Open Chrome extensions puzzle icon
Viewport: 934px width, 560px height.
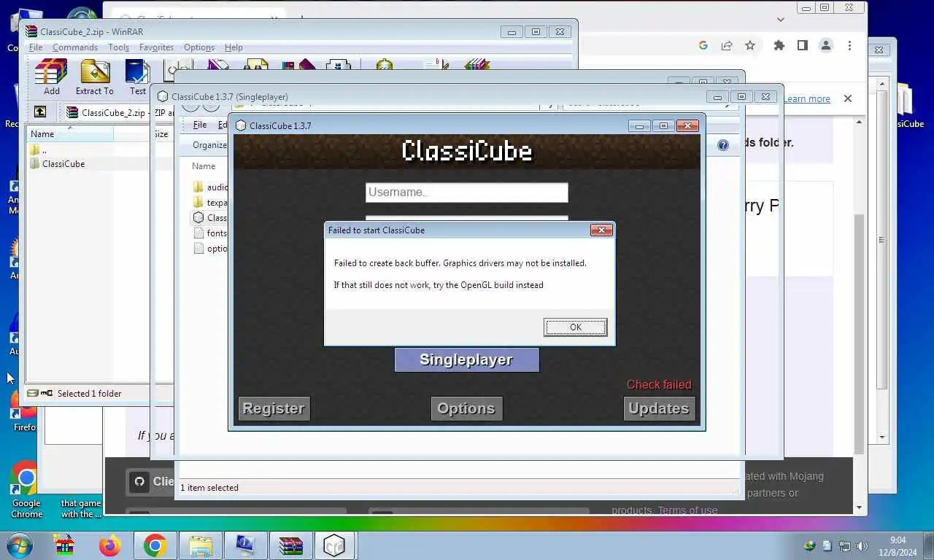click(779, 45)
